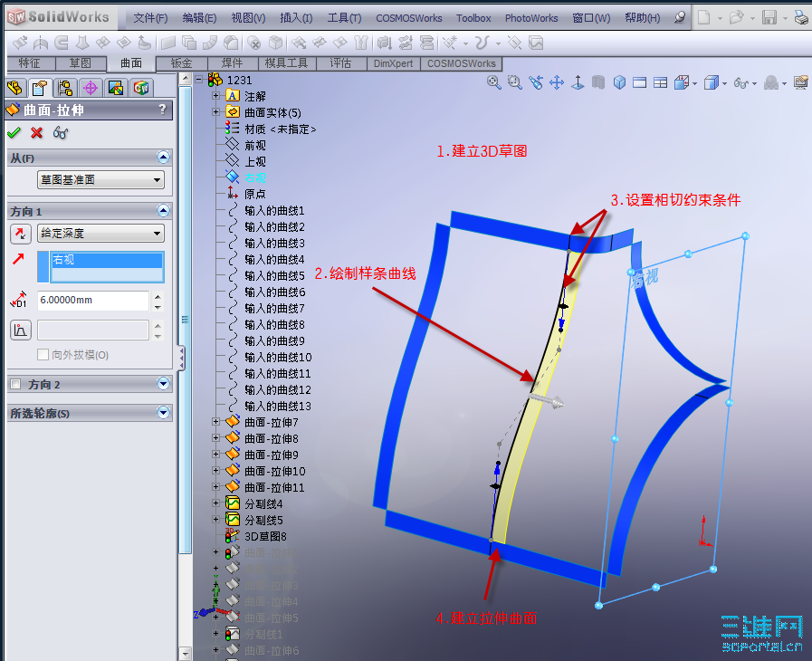Image resolution: width=812 pixels, height=661 pixels.
Task: Click the four-viewport layout icon
Action: (x=660, y=82)
